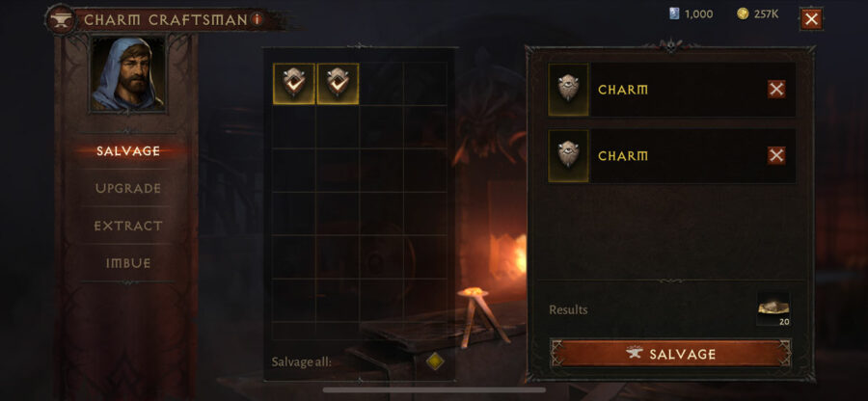Image resolution: width=868 pixels, height=401 pixels.
Task: Select the second charm in inventory grid
Action: [338, 84]
